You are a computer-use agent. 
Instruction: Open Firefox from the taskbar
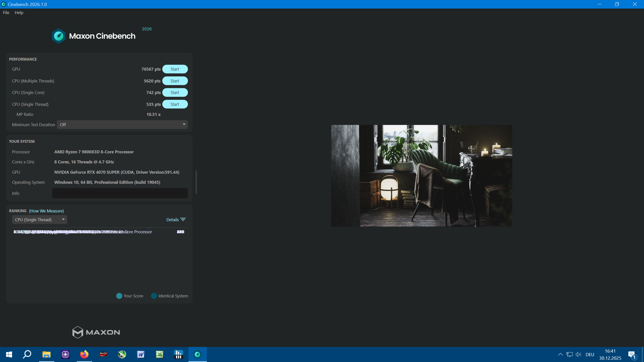point(84,354)
